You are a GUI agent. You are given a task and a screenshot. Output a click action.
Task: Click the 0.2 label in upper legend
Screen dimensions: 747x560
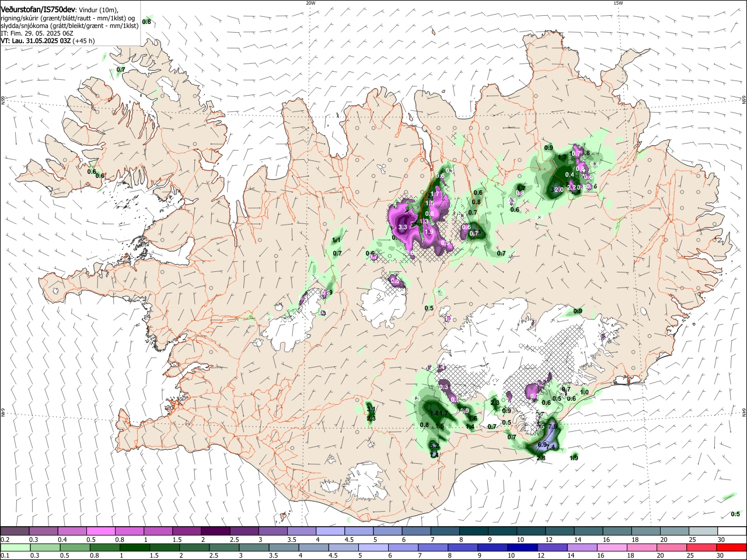(5, 540)
